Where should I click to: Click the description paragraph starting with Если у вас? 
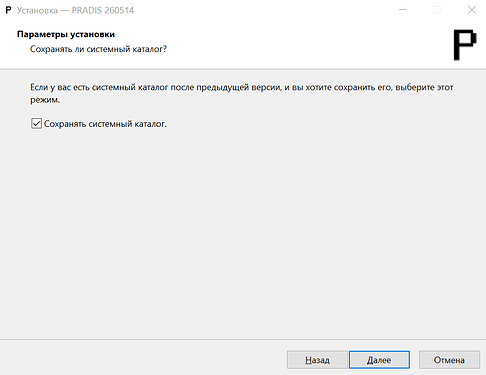[x=242, y=93]
